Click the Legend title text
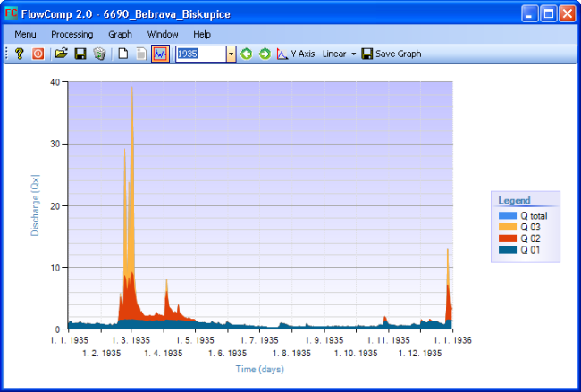Viewport: 581px width, 392px height. click(x=514, y=200)
